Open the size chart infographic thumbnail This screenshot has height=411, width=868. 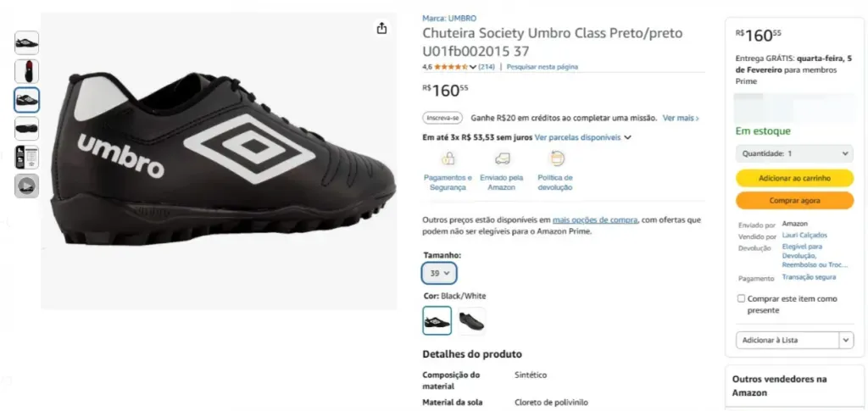coord(26,158)
